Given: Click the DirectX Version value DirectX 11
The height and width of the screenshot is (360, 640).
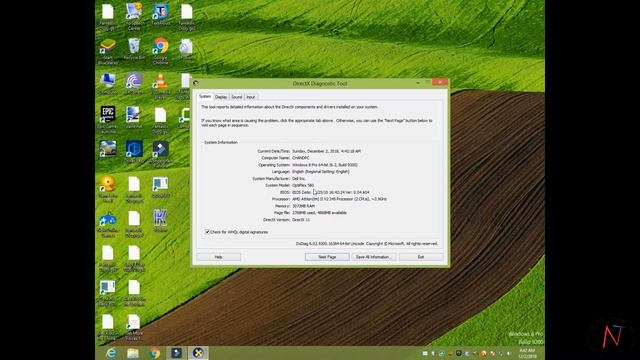Looking at the screenshot, I should [x=301, y=220].
